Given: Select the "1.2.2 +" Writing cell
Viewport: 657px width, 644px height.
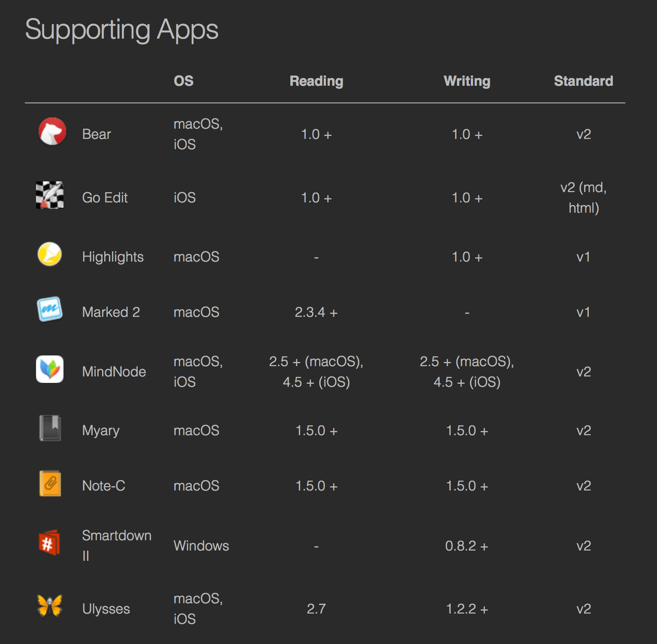Looking at the screenshot, I should (467, 609).
